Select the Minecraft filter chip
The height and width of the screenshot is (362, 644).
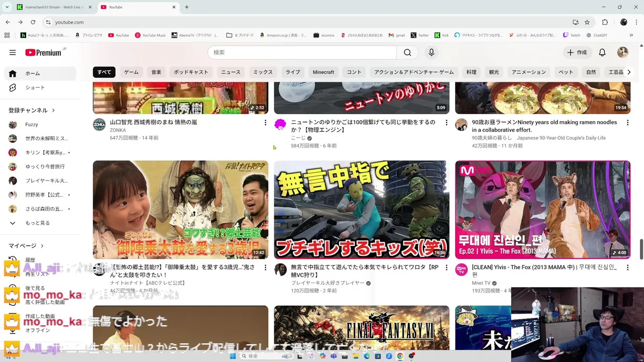[324, 72]
